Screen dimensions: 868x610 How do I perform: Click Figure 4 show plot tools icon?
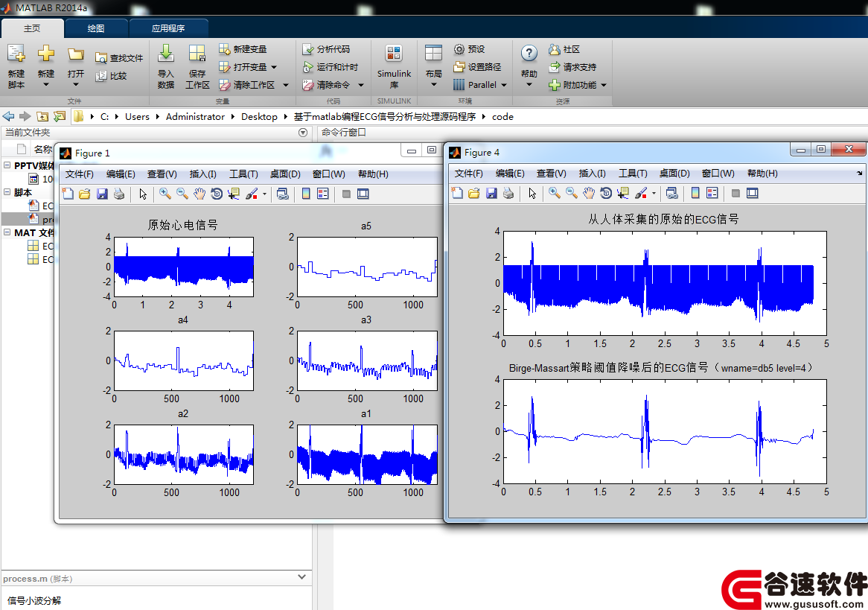click(x=752, y=194)
